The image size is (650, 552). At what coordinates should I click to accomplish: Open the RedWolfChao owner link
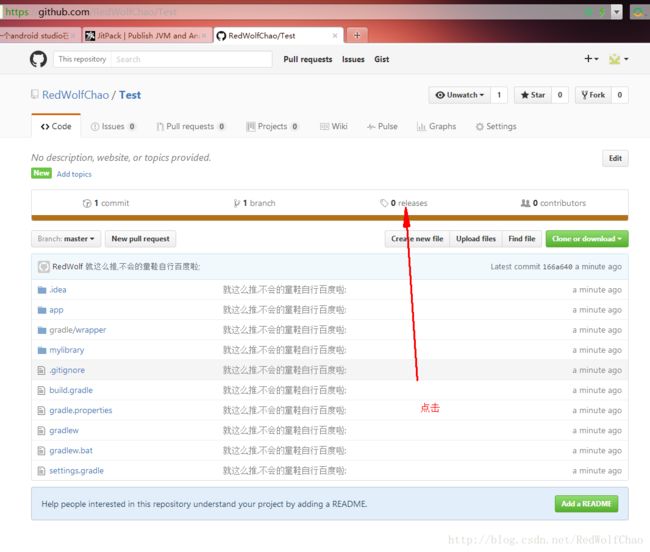point(75,95)
